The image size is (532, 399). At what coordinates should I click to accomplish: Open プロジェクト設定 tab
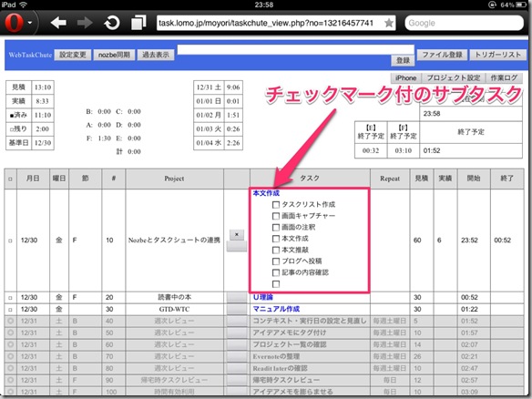point(454,78)
